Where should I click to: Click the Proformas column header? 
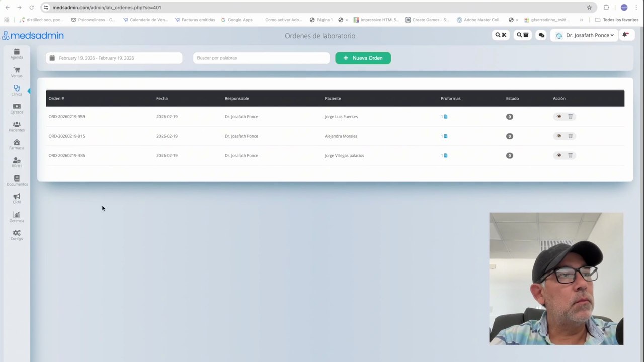(x=450, y=99)
